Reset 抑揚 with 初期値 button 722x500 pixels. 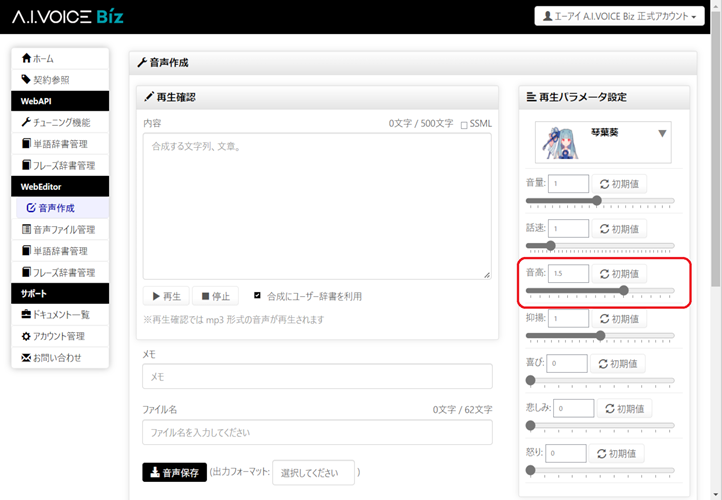click(619, 319)
